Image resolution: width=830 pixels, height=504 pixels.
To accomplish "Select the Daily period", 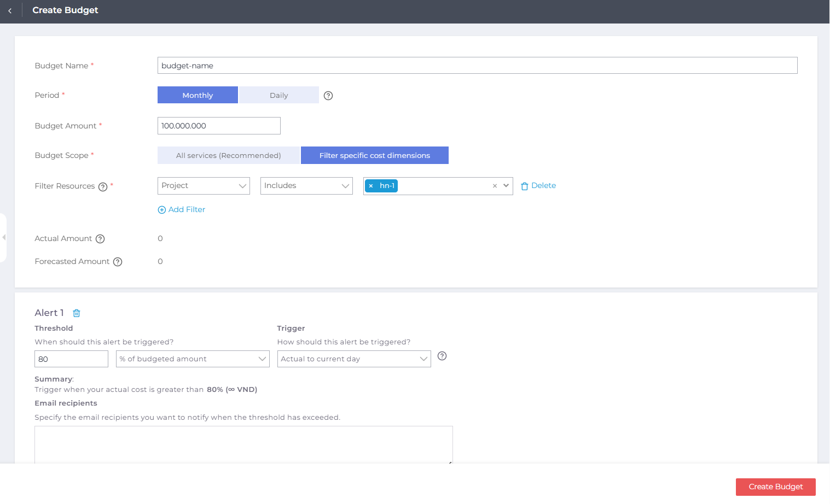I will pos(278,95).
